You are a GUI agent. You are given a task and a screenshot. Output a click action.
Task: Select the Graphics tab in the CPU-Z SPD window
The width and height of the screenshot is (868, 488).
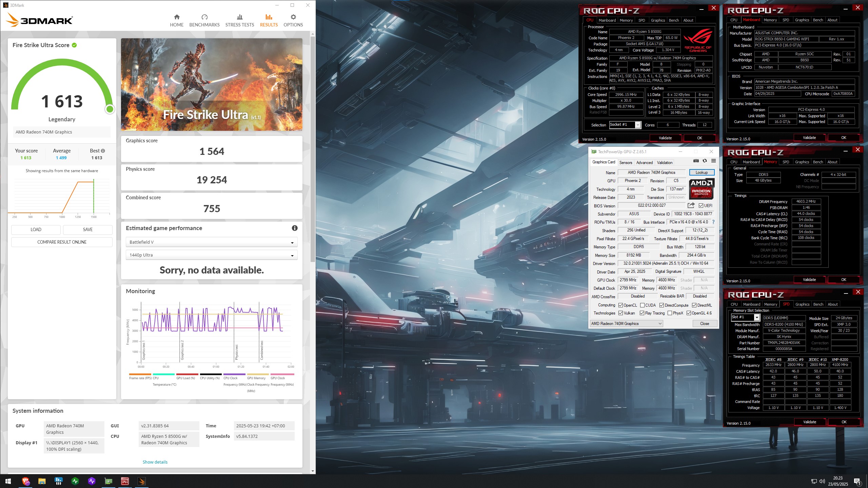(x=802, y=304)
